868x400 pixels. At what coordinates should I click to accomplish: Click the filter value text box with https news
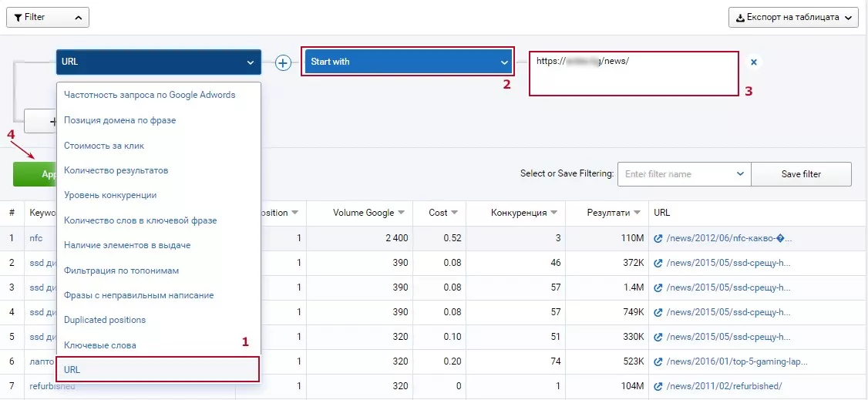pyautogui.click(x=634, y=73)
